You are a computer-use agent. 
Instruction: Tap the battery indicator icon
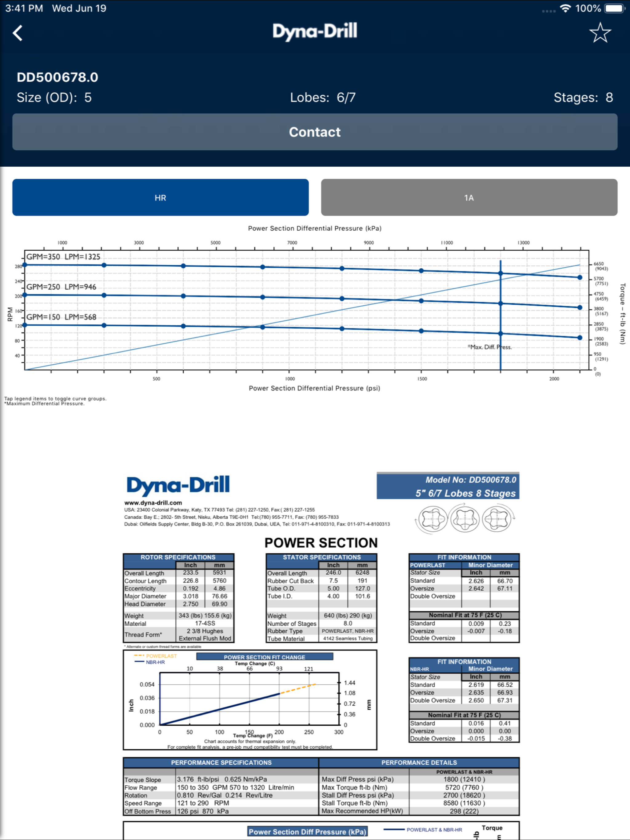[x=615, y=8]
